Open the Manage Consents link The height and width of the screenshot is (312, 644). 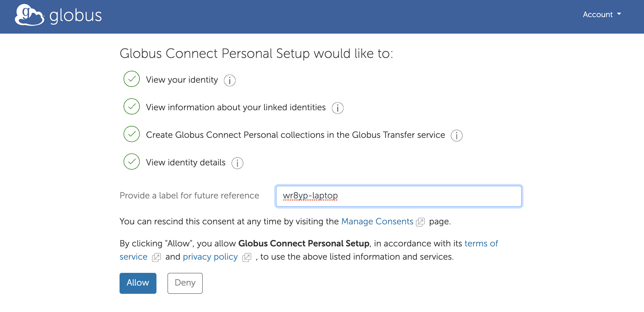pyautogui.click(x=377, y=221)
